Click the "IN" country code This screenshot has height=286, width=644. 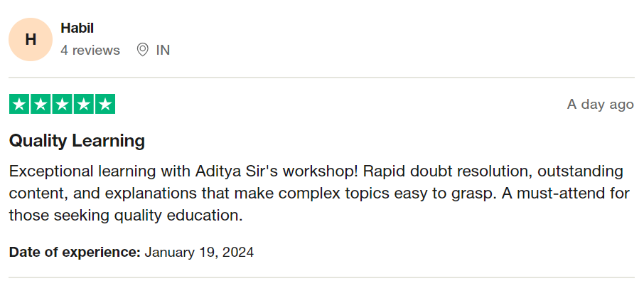163,50
